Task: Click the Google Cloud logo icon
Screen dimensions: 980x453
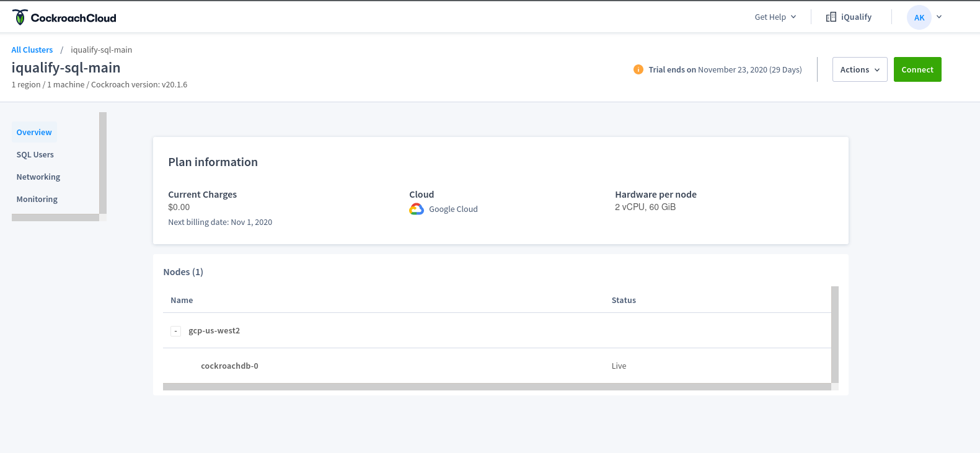Action: (x=417, y=209)
